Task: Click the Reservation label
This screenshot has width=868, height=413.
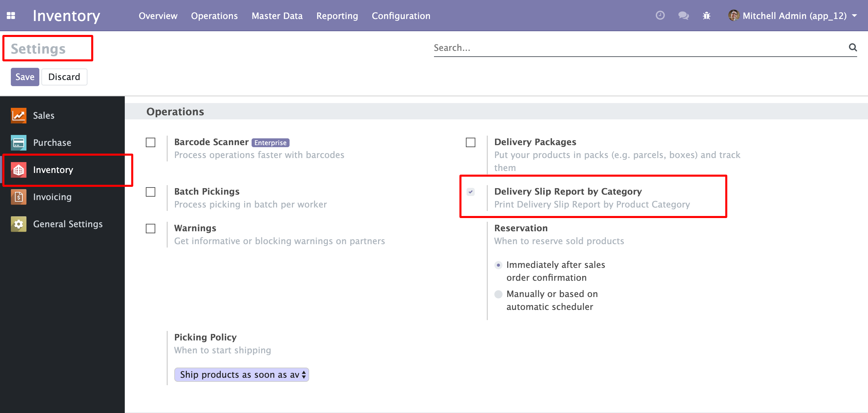Action: [521, 228]
